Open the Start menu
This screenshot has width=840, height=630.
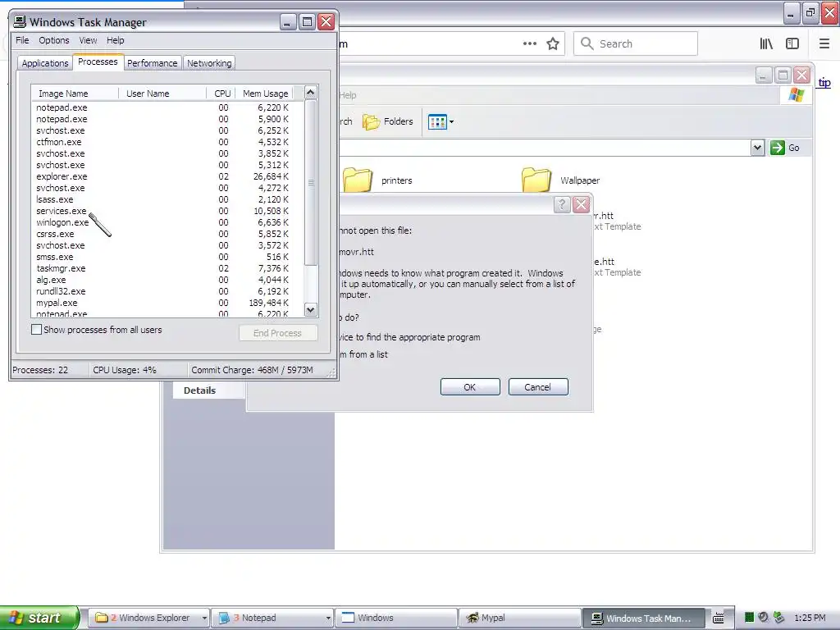click(39, 618)
